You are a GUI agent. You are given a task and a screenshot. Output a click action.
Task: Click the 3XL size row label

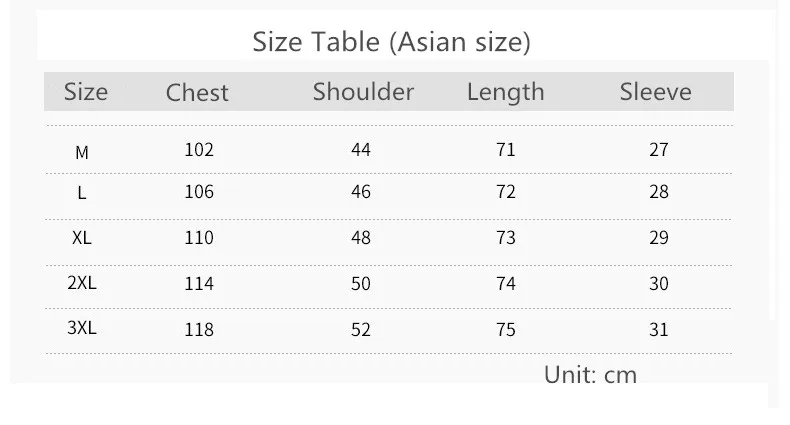(x=82, y=328)
